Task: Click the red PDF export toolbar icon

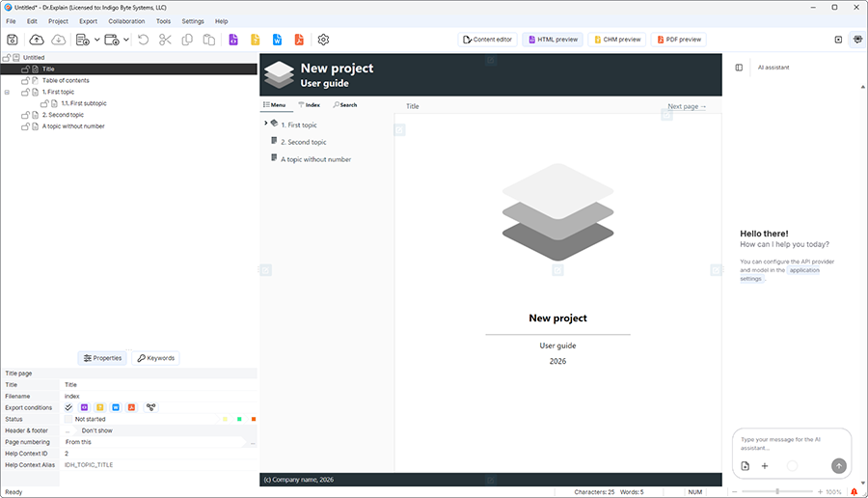Action: [x=299, y=40]
